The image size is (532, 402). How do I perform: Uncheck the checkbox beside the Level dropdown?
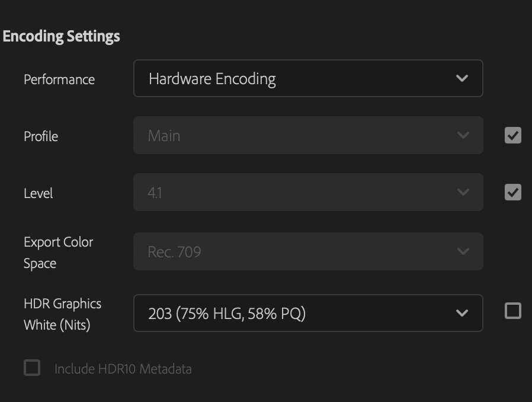(513, 192)
